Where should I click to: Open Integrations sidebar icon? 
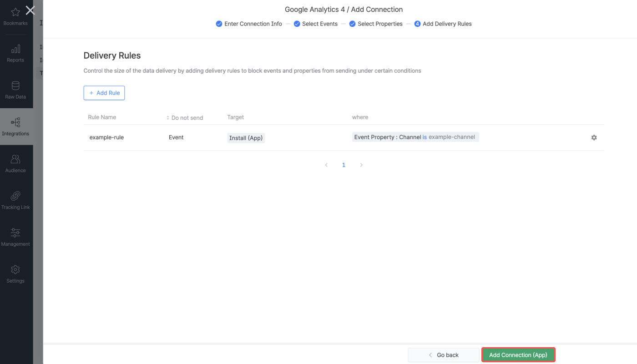tap(15, 122)
